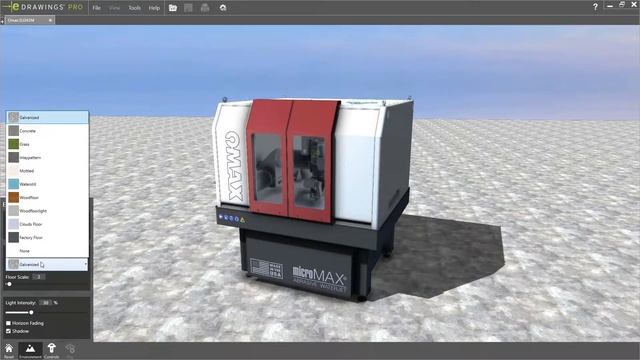
Task: Choose the Concrete floor option
Action: coord(47,131)
